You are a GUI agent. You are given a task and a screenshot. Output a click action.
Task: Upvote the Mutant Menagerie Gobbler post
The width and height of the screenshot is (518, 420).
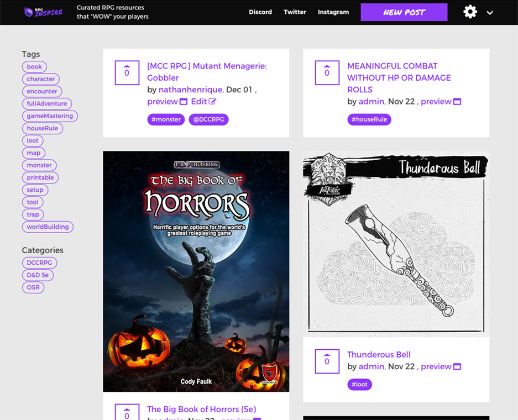coord(127,72)
